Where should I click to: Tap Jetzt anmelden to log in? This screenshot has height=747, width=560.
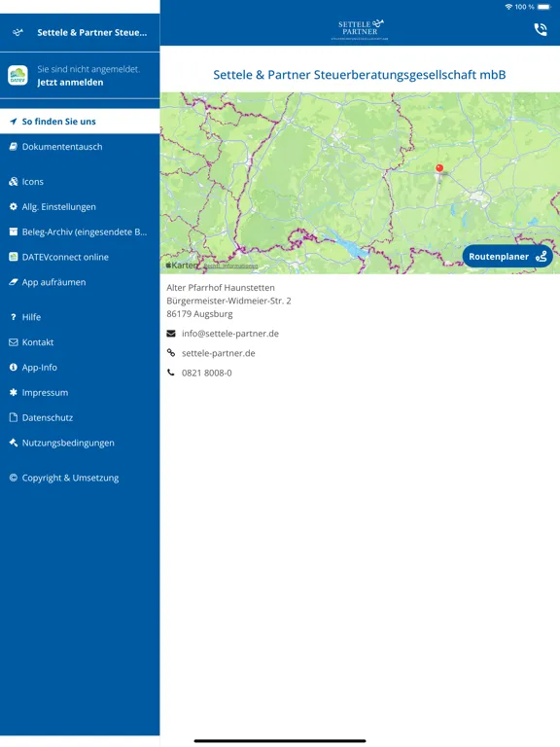click(x=70, y=83)
